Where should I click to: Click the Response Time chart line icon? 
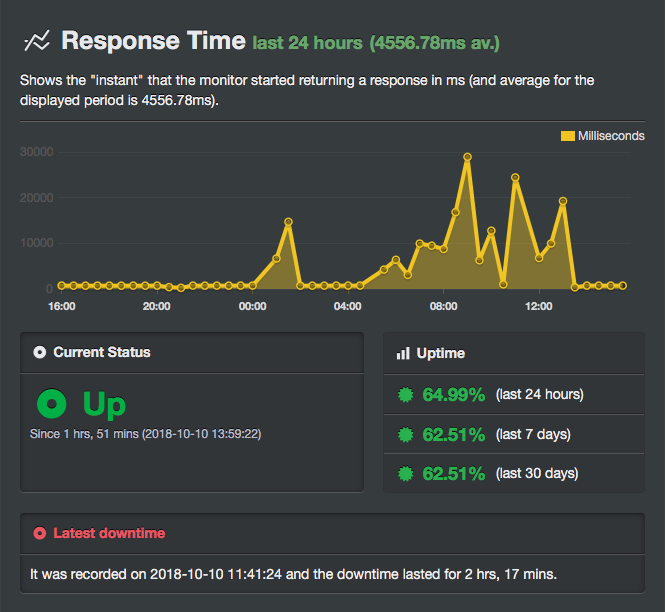[x=37, y=41]
